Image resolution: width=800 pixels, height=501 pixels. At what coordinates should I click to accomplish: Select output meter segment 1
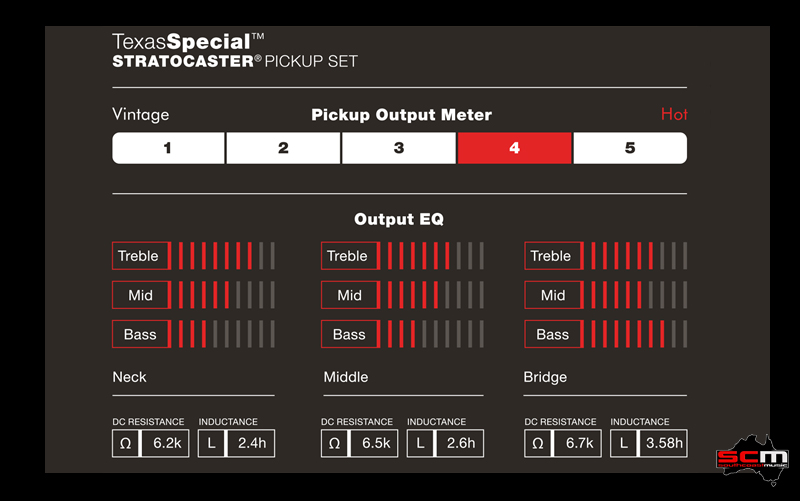[x=168, y=148]
